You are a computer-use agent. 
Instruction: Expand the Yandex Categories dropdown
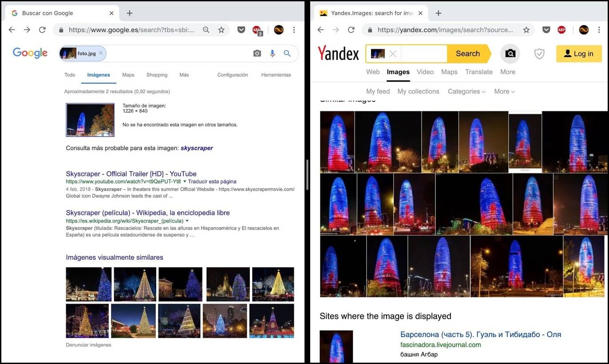467,91
